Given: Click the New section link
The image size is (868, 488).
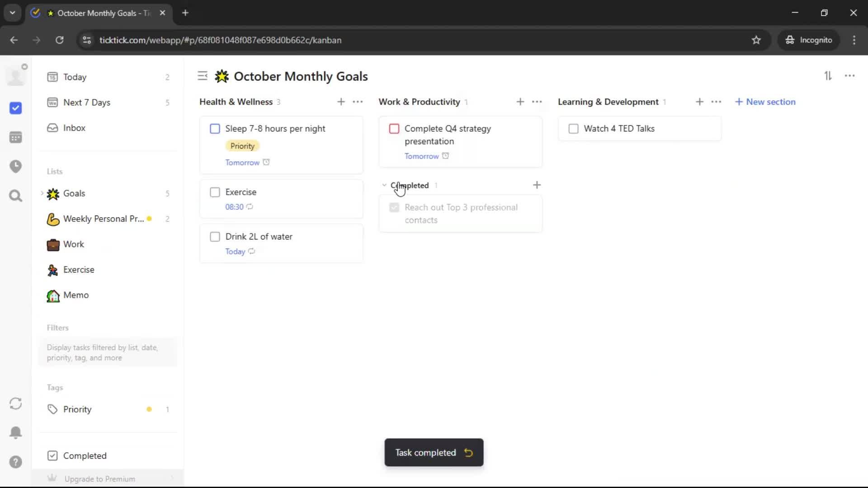Looking at the screenshot, I should pos(765,102).
